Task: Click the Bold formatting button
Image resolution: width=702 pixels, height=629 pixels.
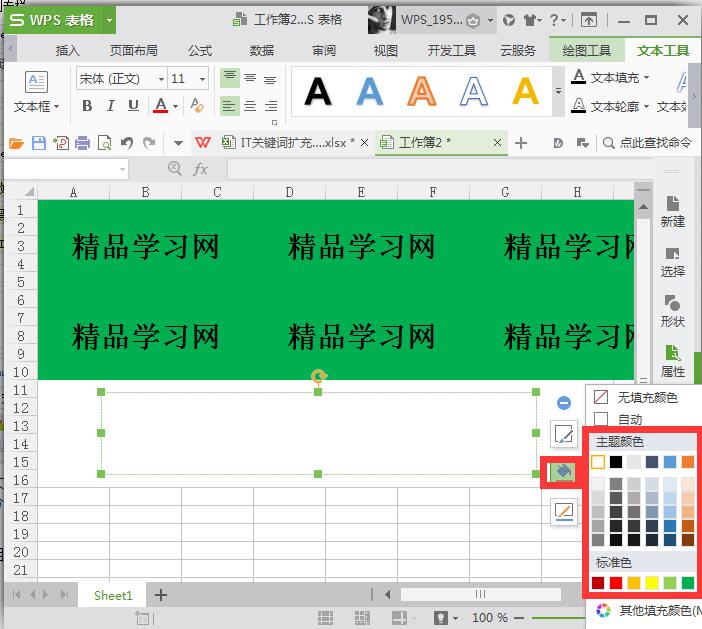Action: [x=87, y=106]
